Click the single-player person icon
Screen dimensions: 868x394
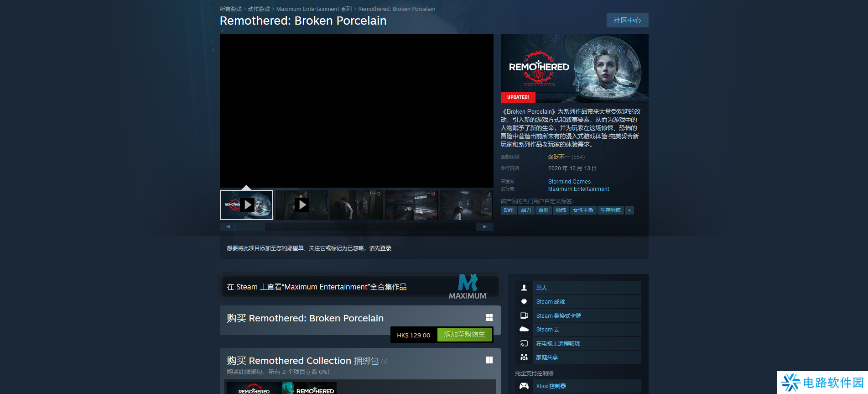coord(524,288)
